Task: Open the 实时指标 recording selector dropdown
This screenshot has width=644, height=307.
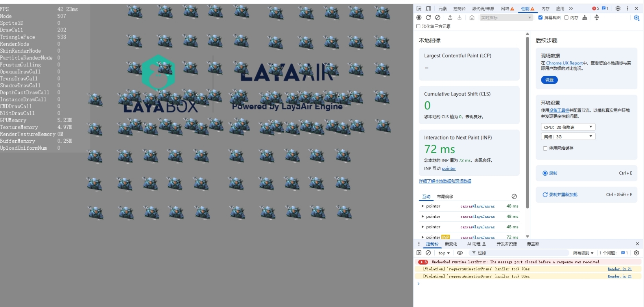Action: (506, 18)
